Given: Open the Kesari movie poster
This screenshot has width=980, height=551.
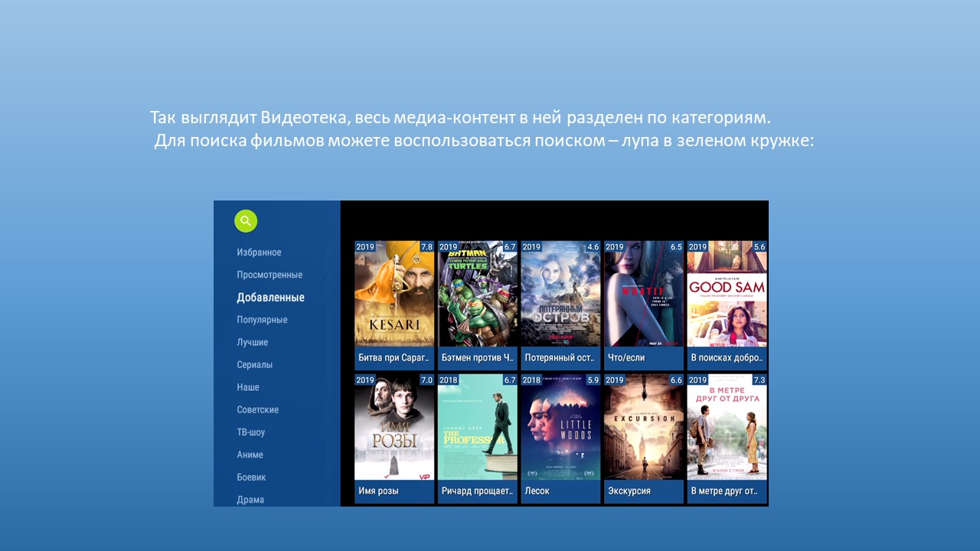Looking at the screenshot, I should (394, 294).
